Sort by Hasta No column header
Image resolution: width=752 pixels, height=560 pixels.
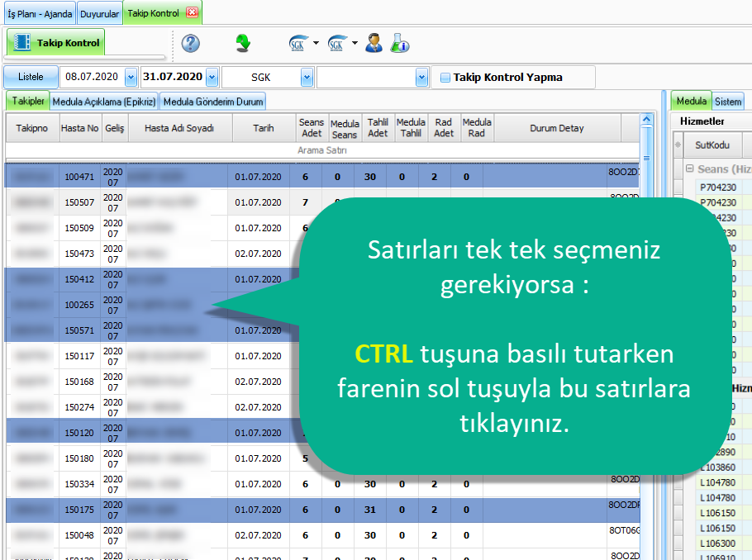79,128
